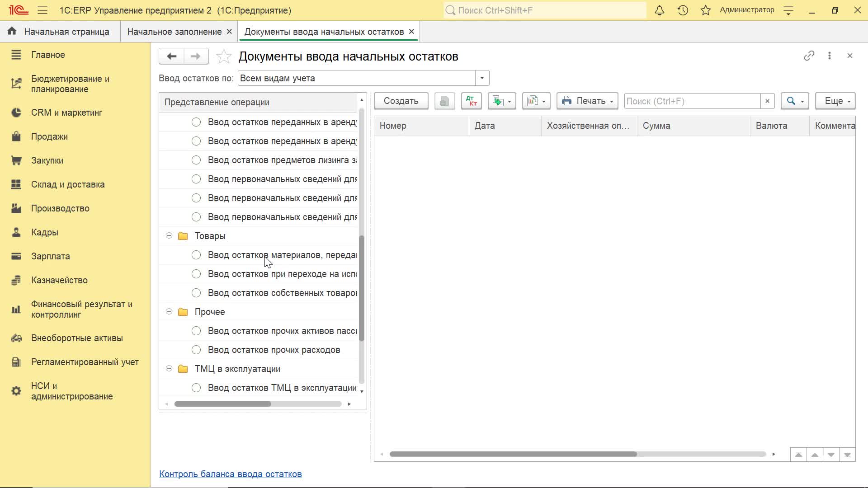Select radio Ввод остатков предметов лизинга
Image resolution: width=868 pixels, height=488 pixels.
tap(196, 160)
